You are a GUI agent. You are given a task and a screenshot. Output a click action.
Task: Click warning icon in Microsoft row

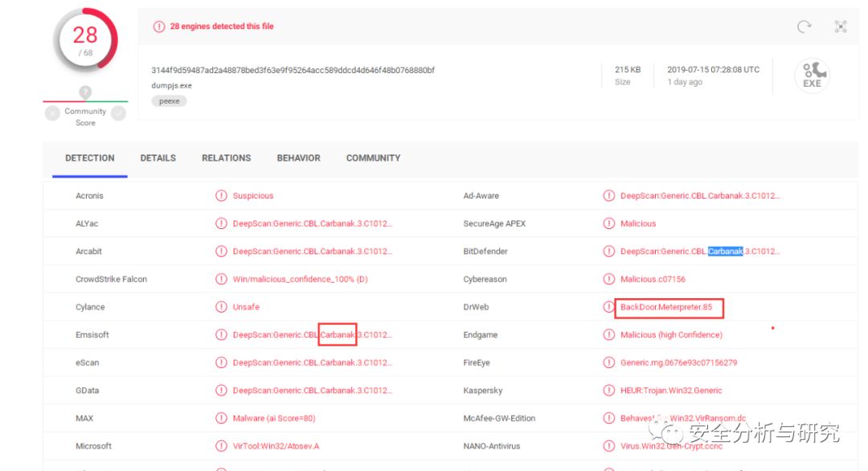pos(222,446)
